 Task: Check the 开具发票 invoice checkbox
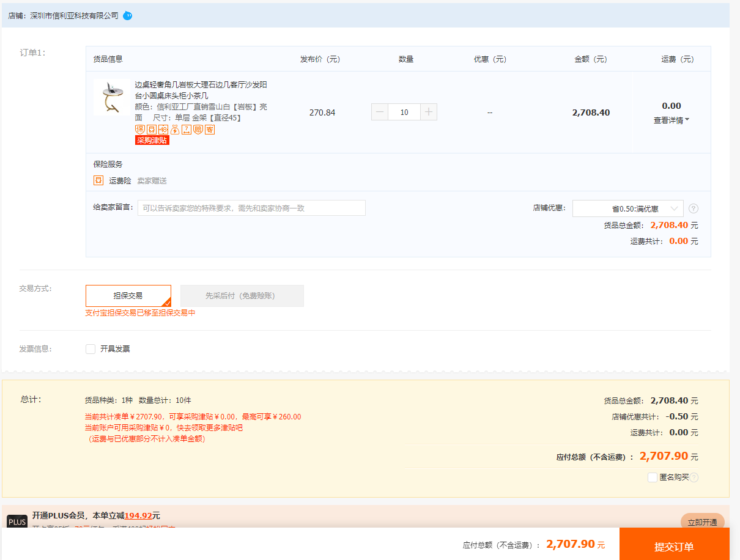tap(91, 349)
